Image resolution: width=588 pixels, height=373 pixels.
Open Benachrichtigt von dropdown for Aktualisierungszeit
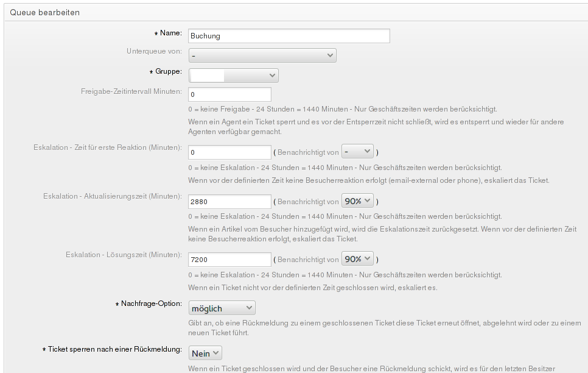tap(357, 201)
